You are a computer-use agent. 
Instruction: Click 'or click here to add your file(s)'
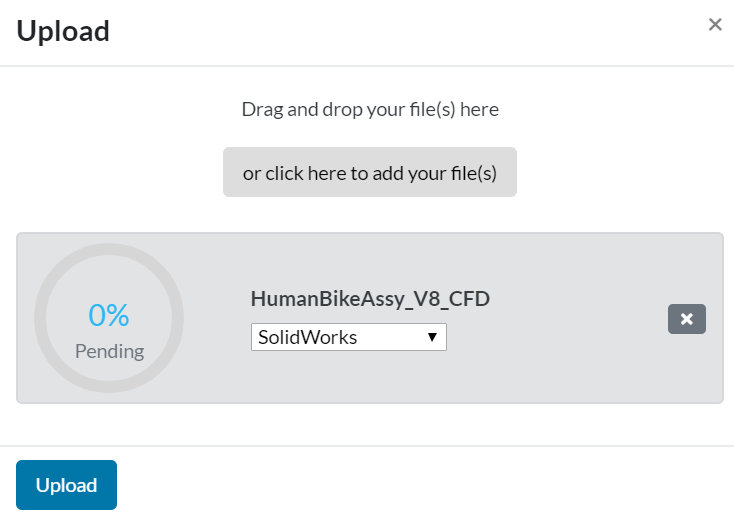click(x=370, y=173)
